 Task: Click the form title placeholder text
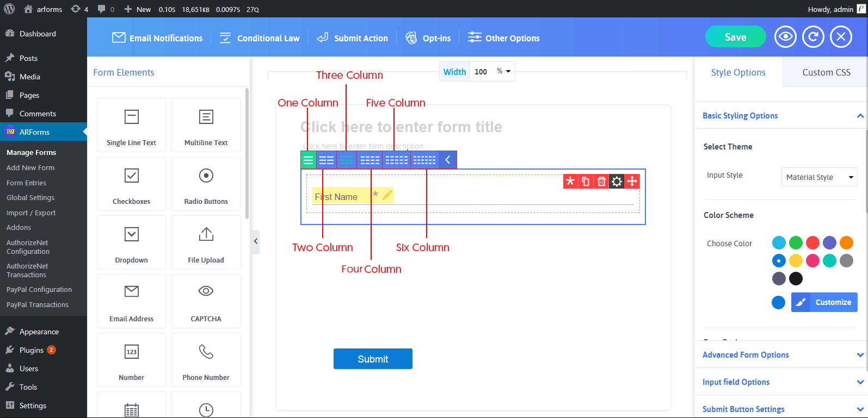(401, 127)
